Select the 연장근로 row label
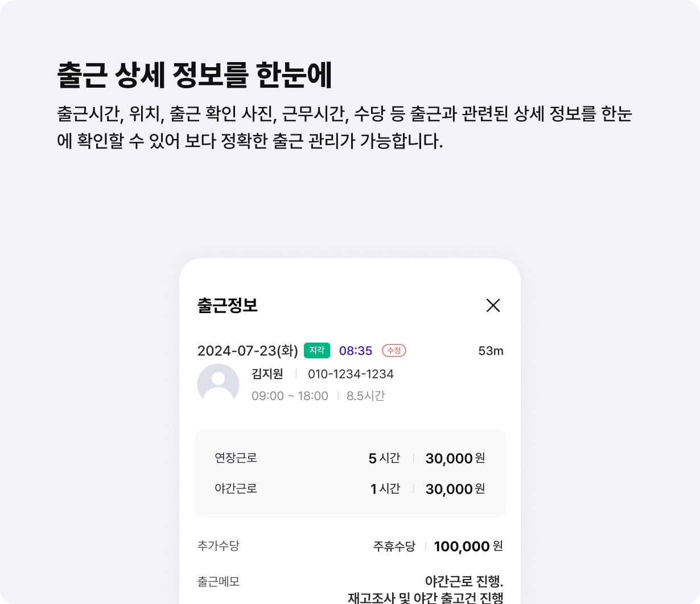 tap(236, 458)
